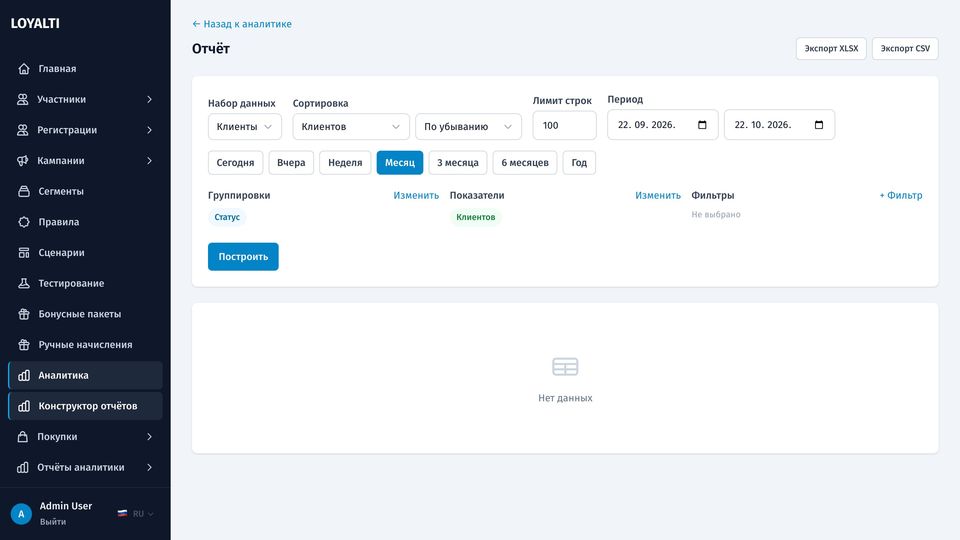
Task: Click the chart icon beside Отчёты аналитики
Action: [x=23, y=467]
